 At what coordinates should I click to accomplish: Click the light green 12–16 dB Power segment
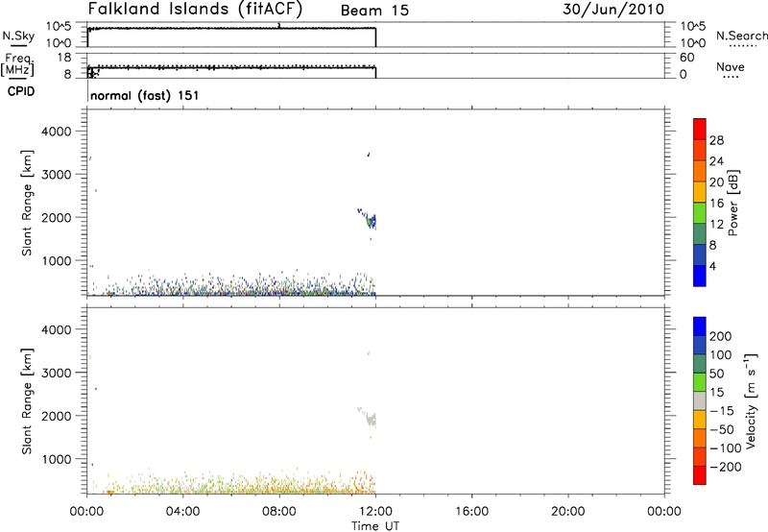pos(700,212)
